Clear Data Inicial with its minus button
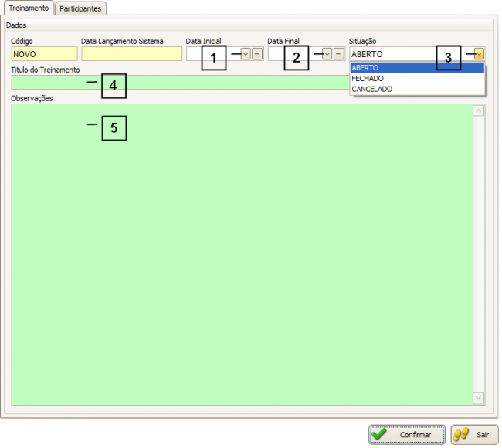Image resolution: width=502 pixels, height=448 pixels. [x=256, y=54]
